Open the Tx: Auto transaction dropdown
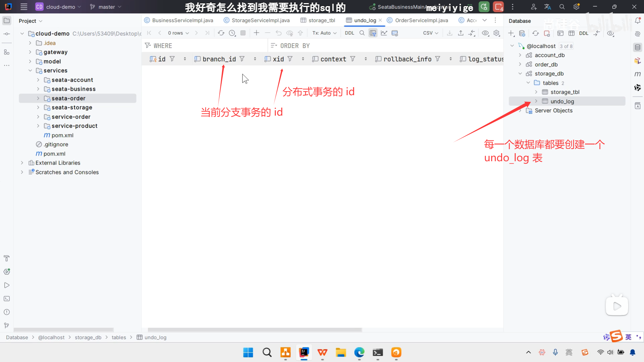Image resolution: width=644 pixels, height=362 pixels. pos(324,33)
